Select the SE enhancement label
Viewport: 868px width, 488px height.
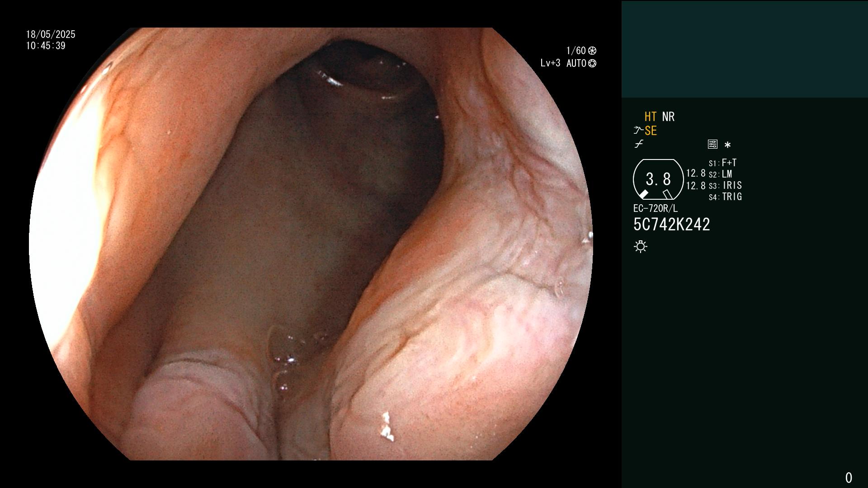coord(651,131)
